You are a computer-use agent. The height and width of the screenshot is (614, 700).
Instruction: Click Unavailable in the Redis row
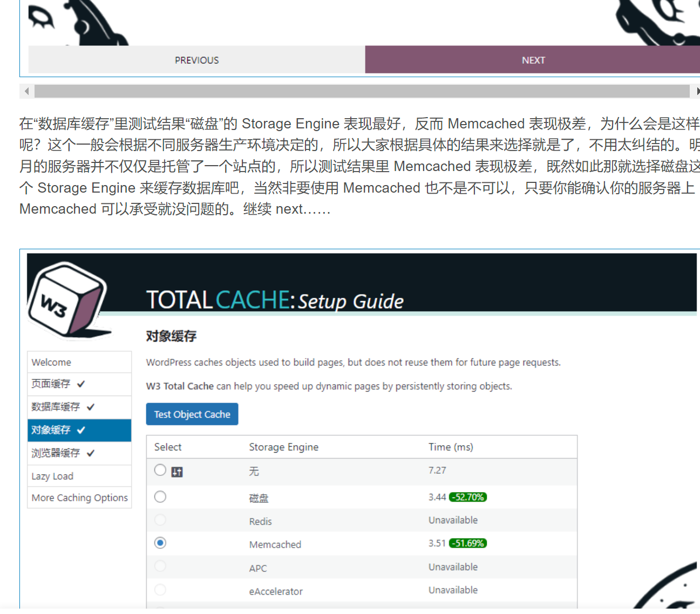(453, 520)
